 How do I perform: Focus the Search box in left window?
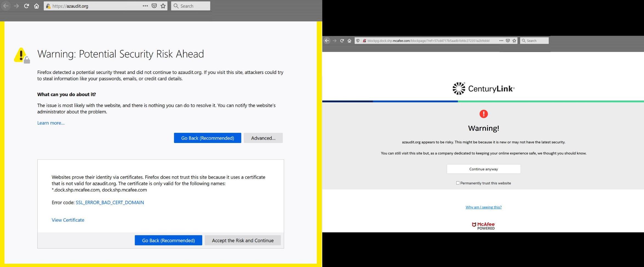[x=191, y=6]
